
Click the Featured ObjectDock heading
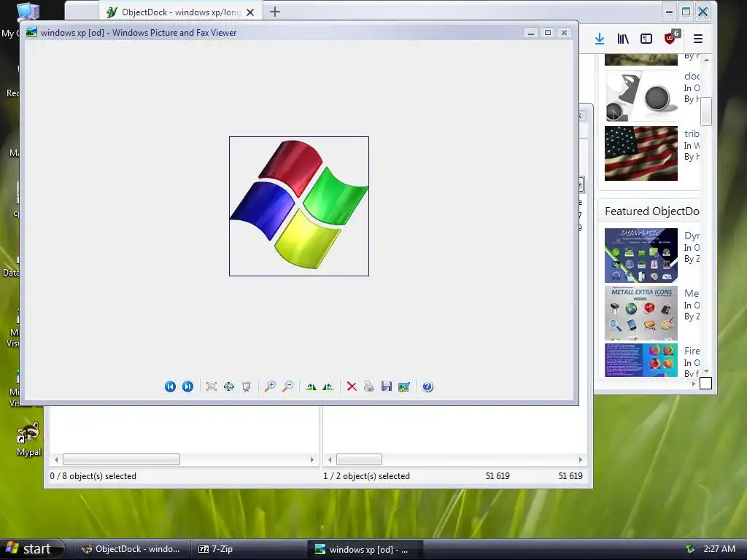pos(651,211)
